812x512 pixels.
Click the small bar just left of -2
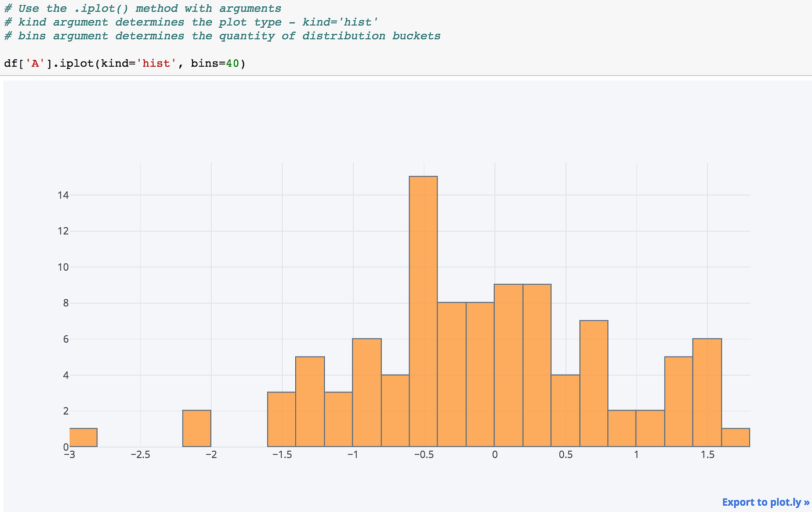coord(197,429)
